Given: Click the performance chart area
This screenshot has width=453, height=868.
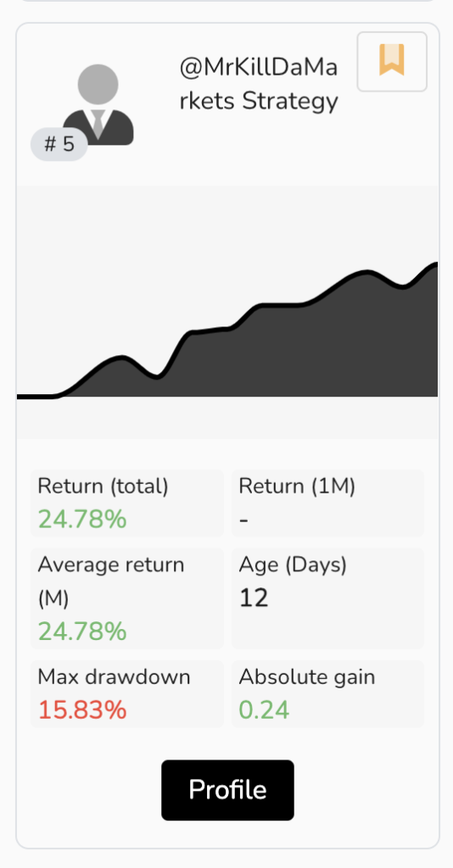Looking at the screenshot, I should click(227, 313).
